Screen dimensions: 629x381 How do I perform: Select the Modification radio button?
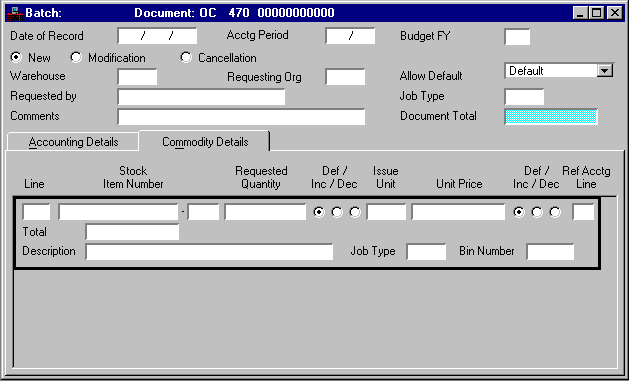(75, 57)
